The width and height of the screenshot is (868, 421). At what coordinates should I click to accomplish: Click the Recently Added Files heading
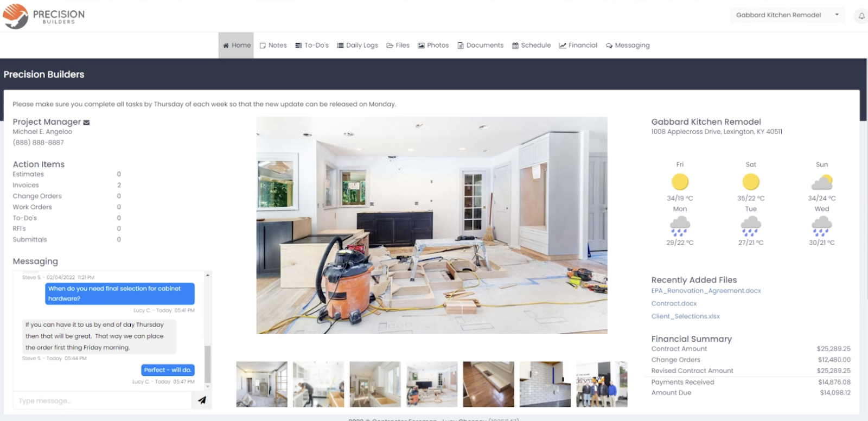694,280
